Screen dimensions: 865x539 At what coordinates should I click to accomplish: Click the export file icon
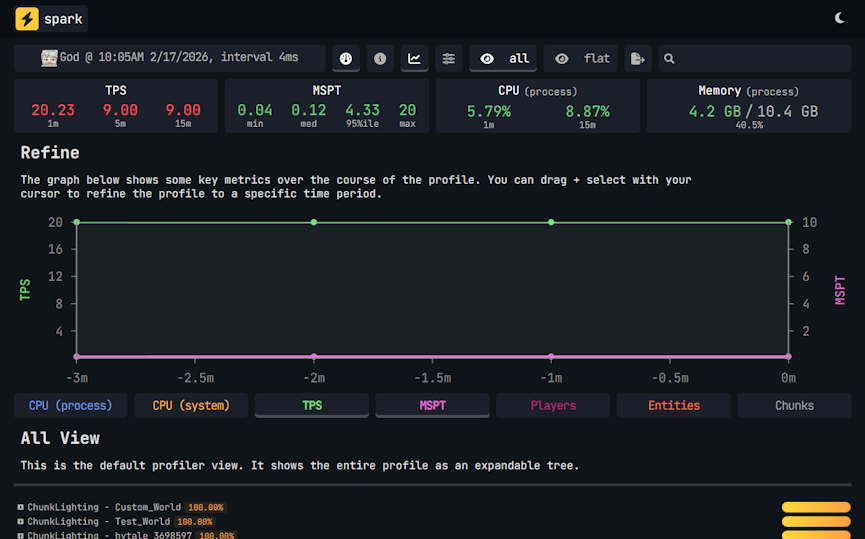pyautogui.click(x=638, y=58)
